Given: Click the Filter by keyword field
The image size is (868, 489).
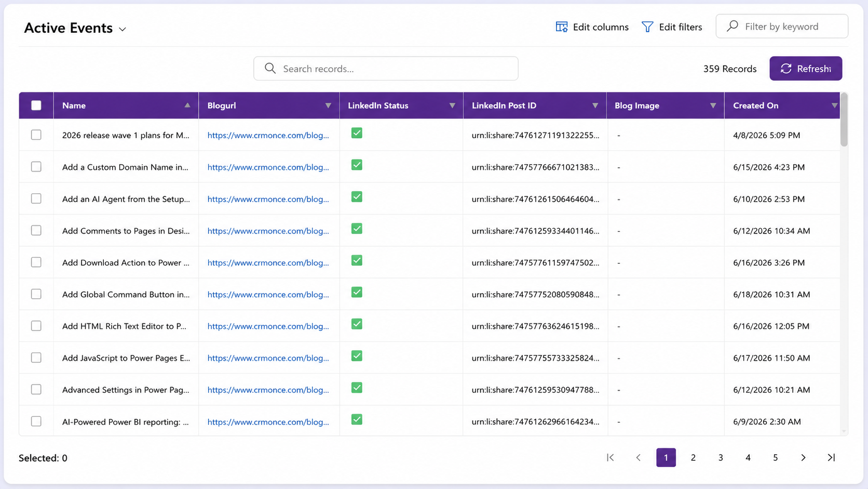Looking at the screenshot, I should click(x=782, y=27).
